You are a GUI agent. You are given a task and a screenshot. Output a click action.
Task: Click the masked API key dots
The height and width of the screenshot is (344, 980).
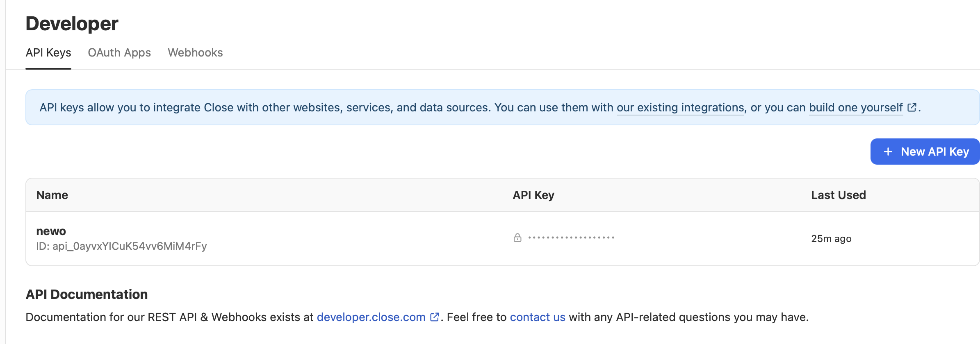pyautogui.click(x=571, y=238)
